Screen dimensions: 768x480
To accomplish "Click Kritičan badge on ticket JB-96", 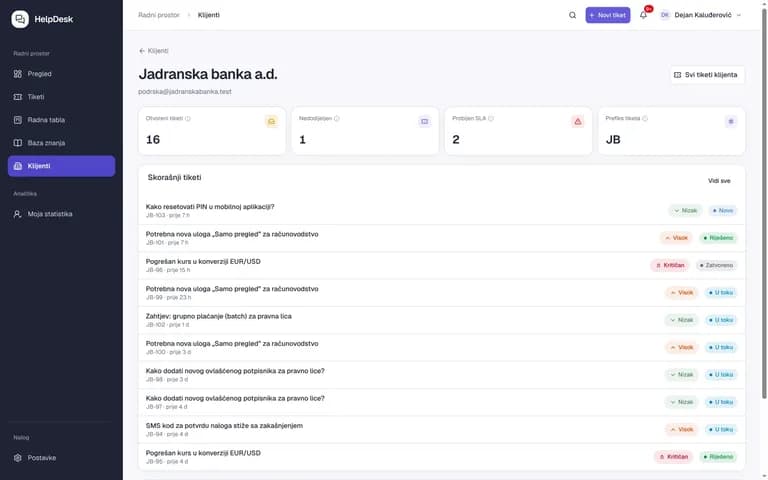I will (670, 265).
